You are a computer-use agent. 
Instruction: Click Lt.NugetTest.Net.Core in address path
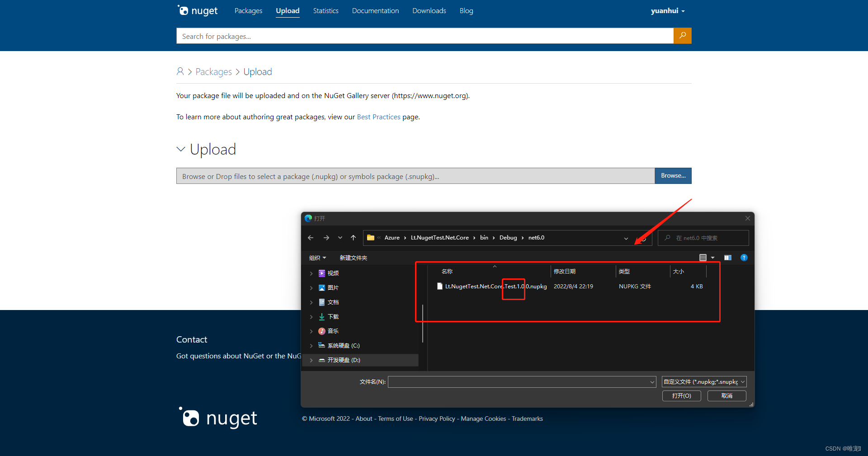click(439, 238)
